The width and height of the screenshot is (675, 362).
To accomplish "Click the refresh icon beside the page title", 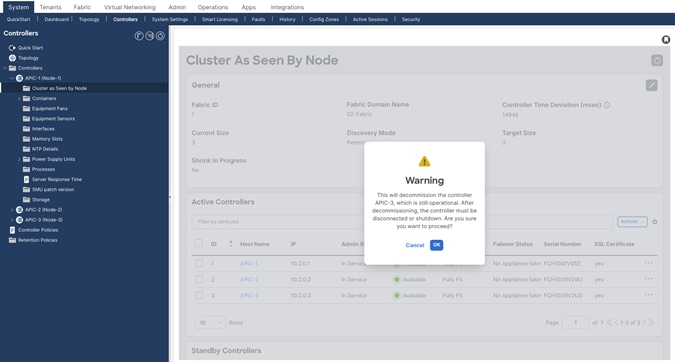I will click(656, 60).
